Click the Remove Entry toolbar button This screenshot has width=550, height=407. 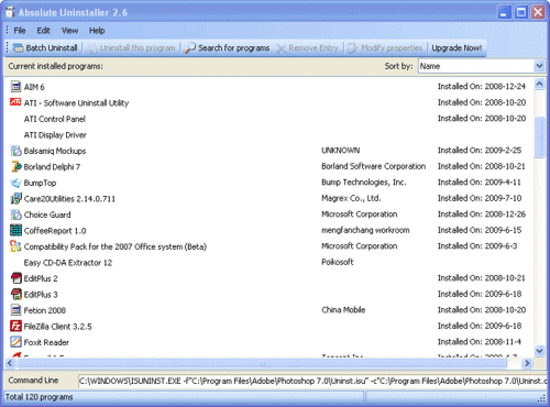point(307,48)
